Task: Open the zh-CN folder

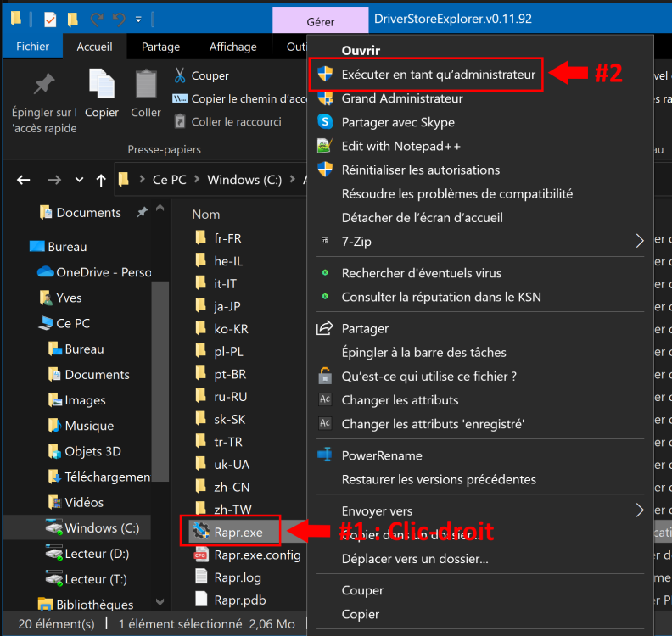Action: pos(231,486)
